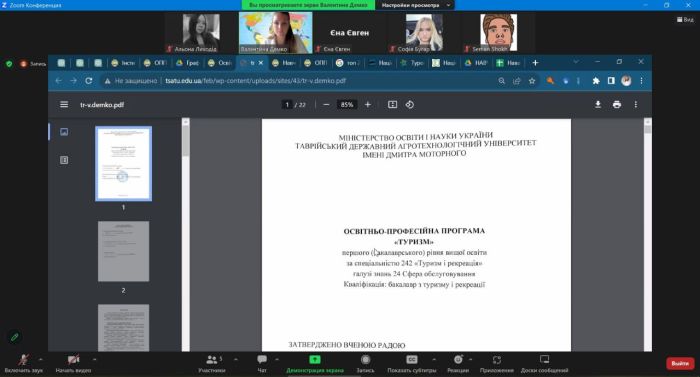Start camera with Начать видео
This screenshot has height=377, width=700.
click(x=73, y=364)
